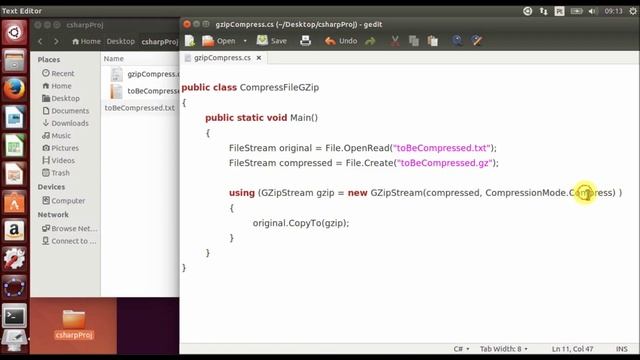Close the gzipCompress.cs tab
This screenshot has height=360, width=640.
(x=259, y=58)
